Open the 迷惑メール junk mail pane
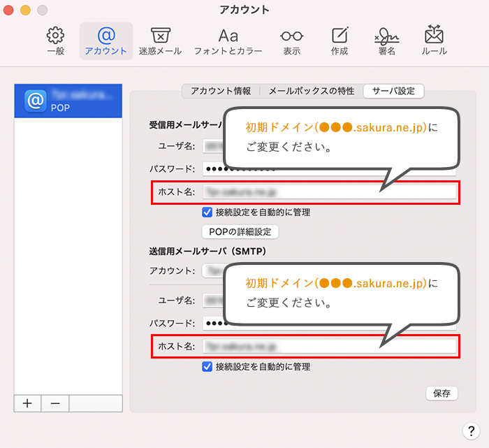This screenshot has width=489, height=448. coord(160,41)
